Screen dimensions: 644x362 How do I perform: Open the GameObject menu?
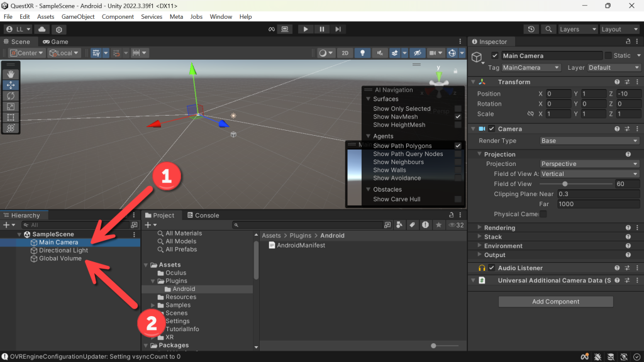[x=78, y=17]
